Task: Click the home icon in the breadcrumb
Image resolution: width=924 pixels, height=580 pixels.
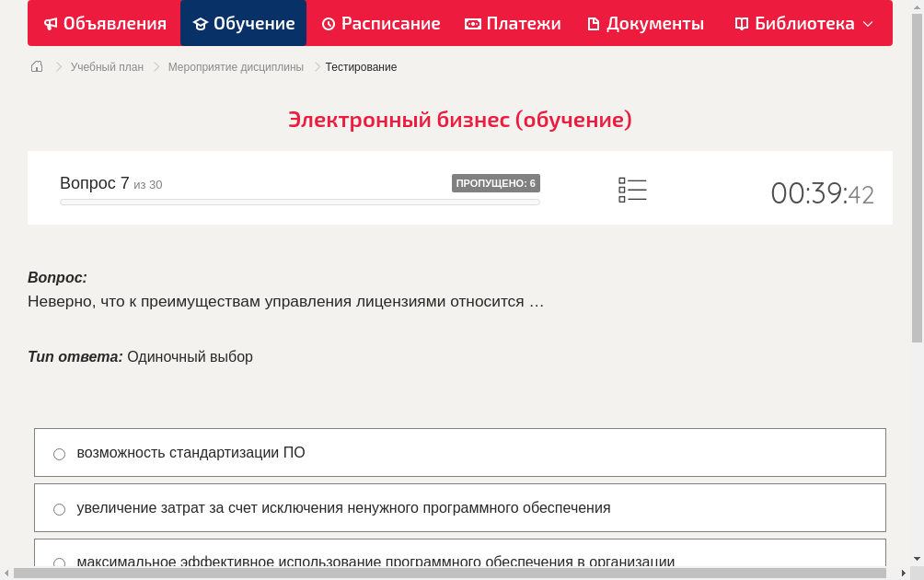Action: click(36, 66)
